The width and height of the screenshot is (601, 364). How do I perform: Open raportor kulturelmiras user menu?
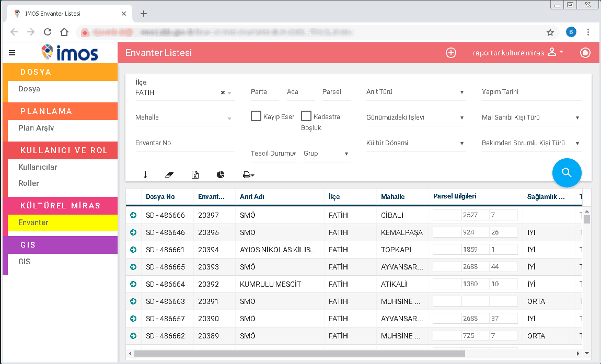[x=518, y=53]
